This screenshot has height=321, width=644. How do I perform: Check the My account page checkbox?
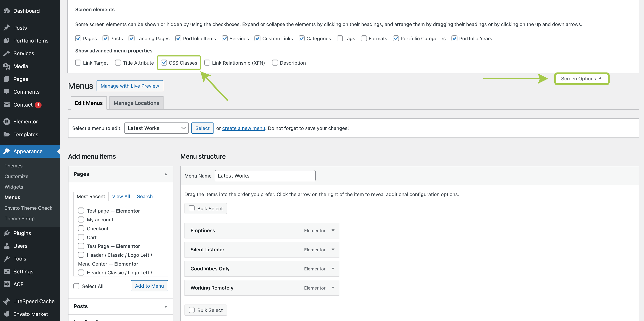81,220
